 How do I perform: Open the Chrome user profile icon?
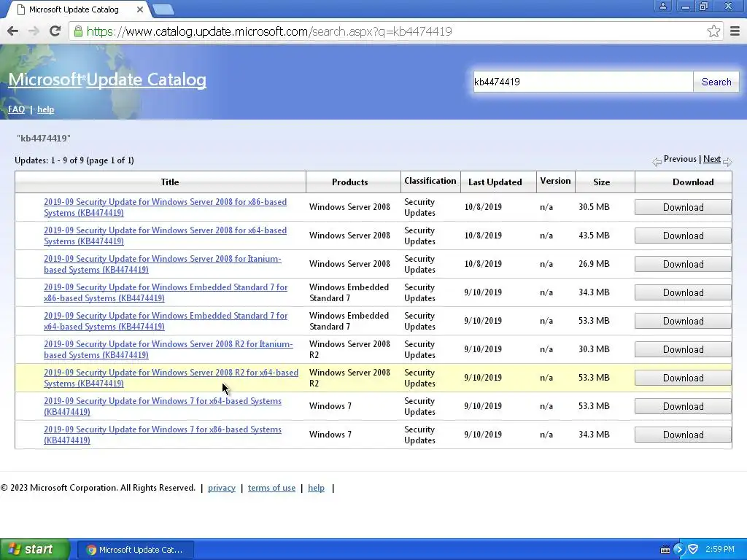(x=662, y=6)
